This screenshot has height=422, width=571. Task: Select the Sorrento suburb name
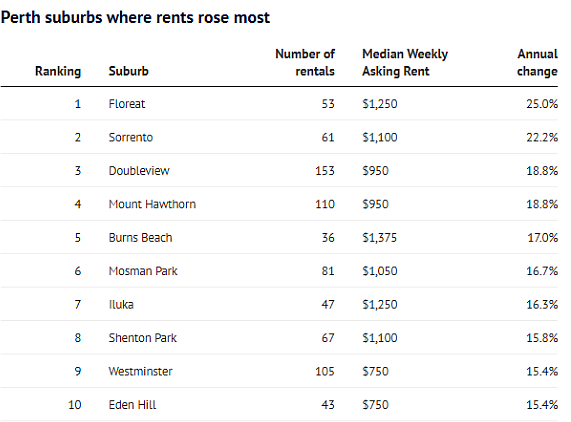[x=131, y=137]
